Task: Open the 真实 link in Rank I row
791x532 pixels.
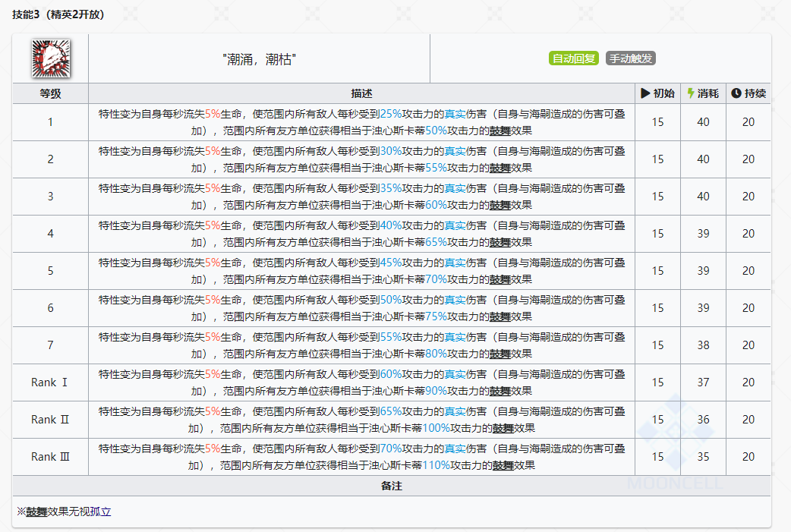Action: click(x=455, y=374)
